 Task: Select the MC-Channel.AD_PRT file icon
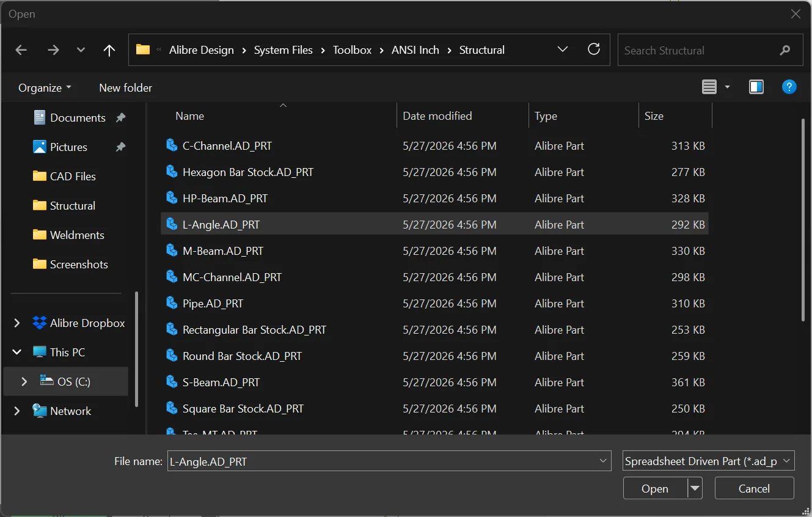point(172,277)
